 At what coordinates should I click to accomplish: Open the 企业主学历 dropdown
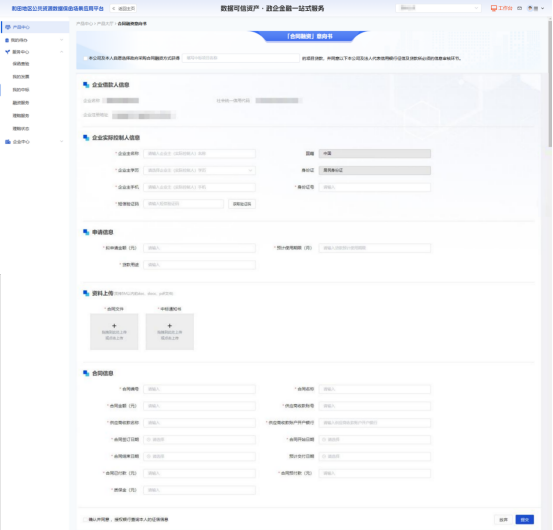[199, 170]
